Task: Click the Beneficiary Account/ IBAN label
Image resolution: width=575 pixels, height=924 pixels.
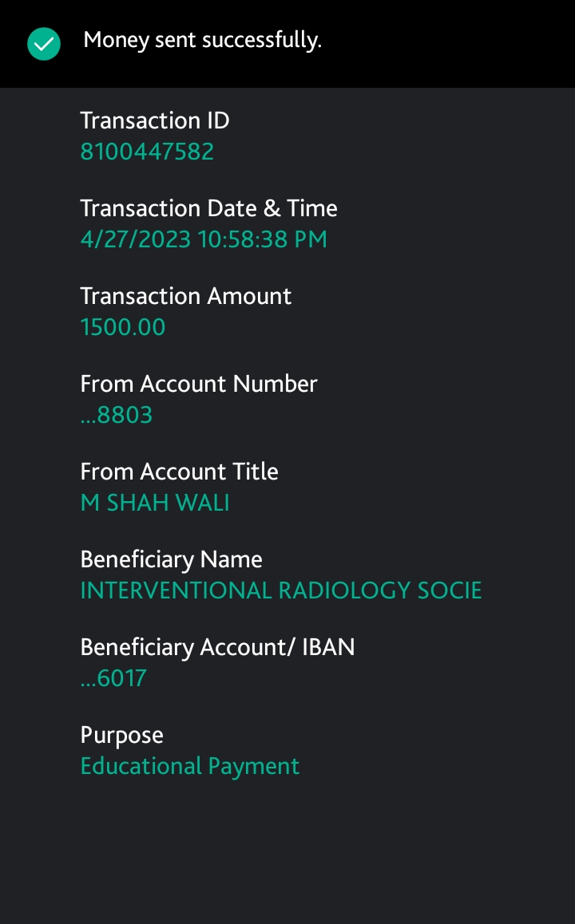Action: (x=217, y=647)
